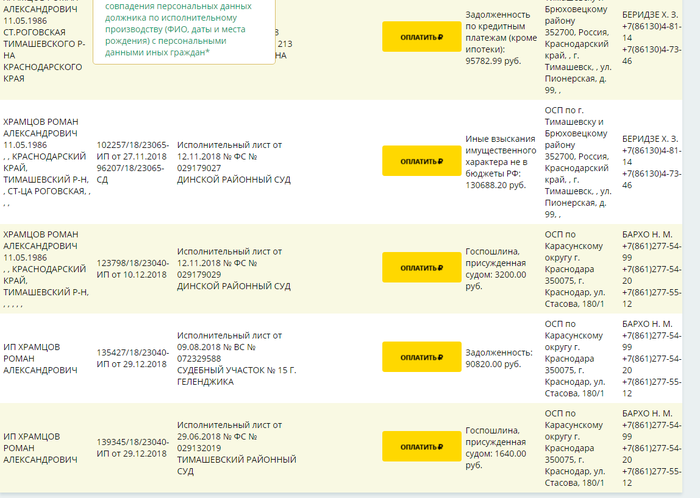Screen dimensions: 700x498
Task: Click ОПЛАТИТЬ next to Задолженность: 90820.00 руб.
Action: (x=421, y=357)
